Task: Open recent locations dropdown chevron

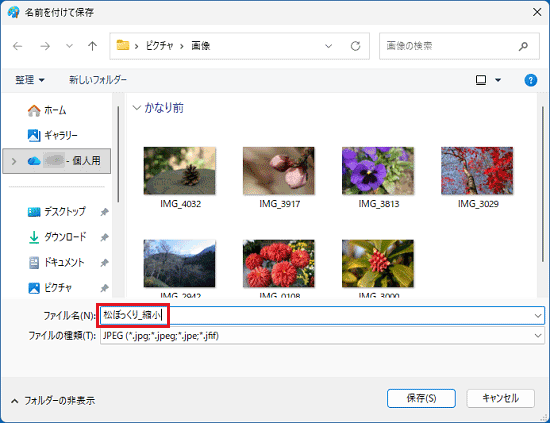Action: 69,46
